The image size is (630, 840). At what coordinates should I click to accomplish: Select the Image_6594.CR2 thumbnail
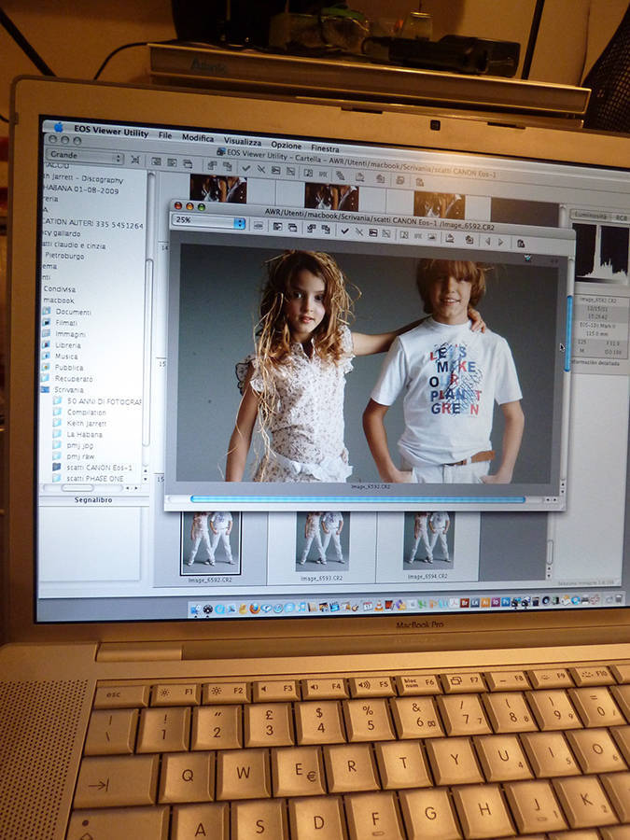(428, 541)
